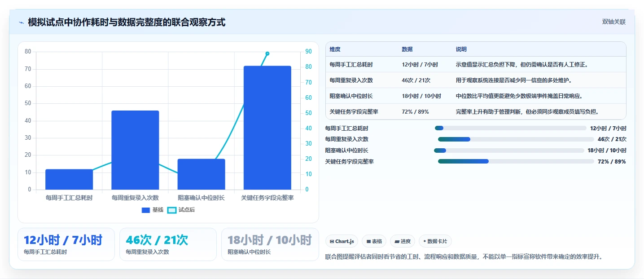The height and width of the screenshot is (279, 644).
Task: Click progress bar for 关键任务字段完整率
Action: tap(516, 161)
